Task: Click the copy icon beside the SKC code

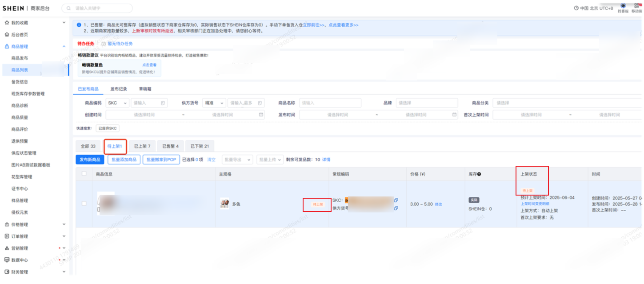Action: (x=396, y=200)
